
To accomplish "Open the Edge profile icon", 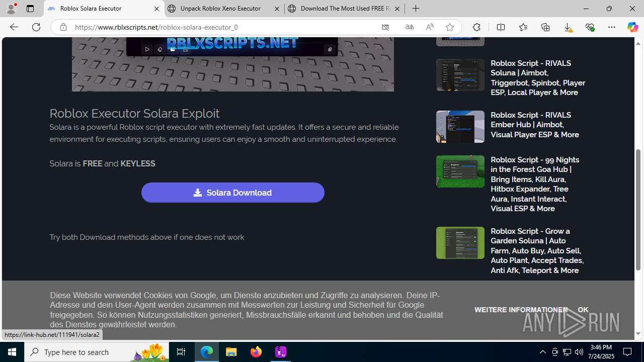I will coord(11,9).
